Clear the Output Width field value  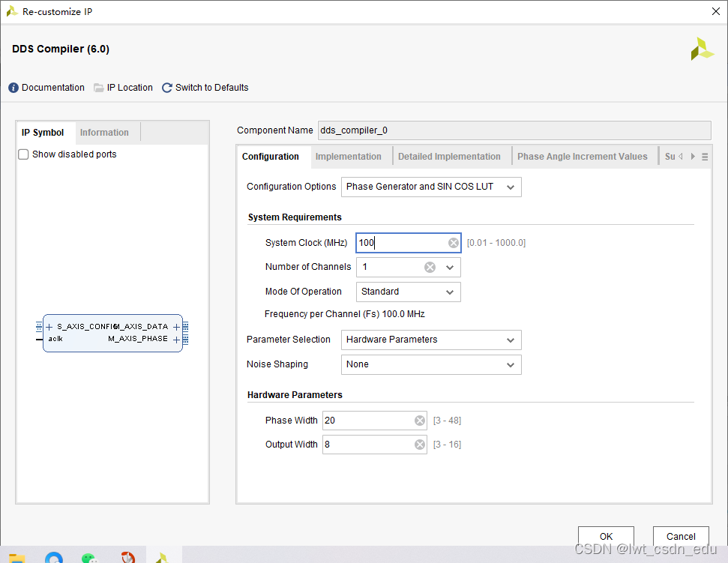tap(420, 445)
